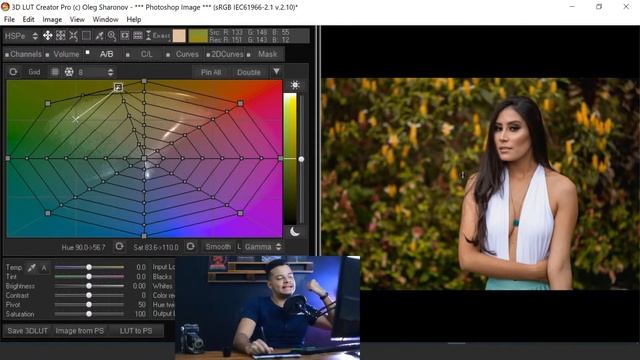Click the luminance slider handle beside gradient bar
The image size is (640, 360).
[301, 159]
